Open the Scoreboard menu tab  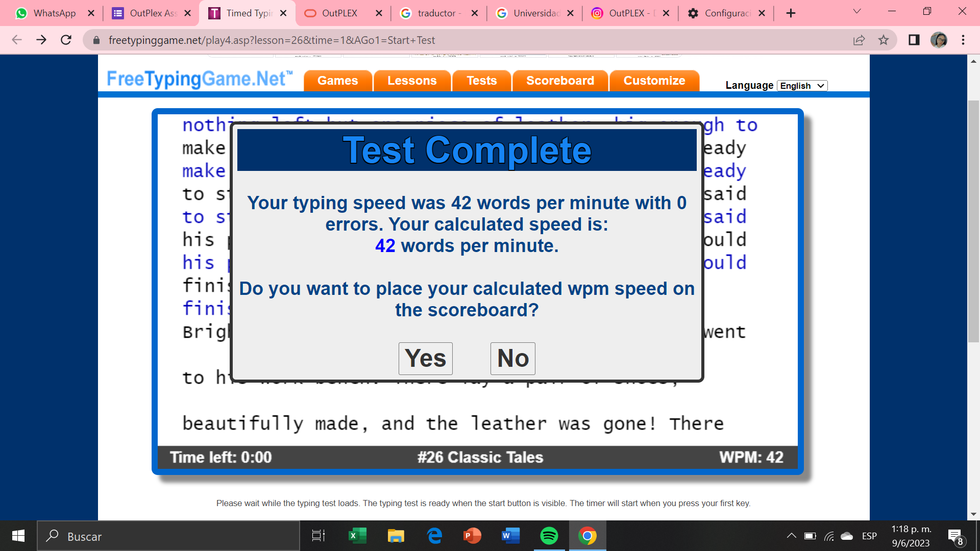[x=560, y=81]
